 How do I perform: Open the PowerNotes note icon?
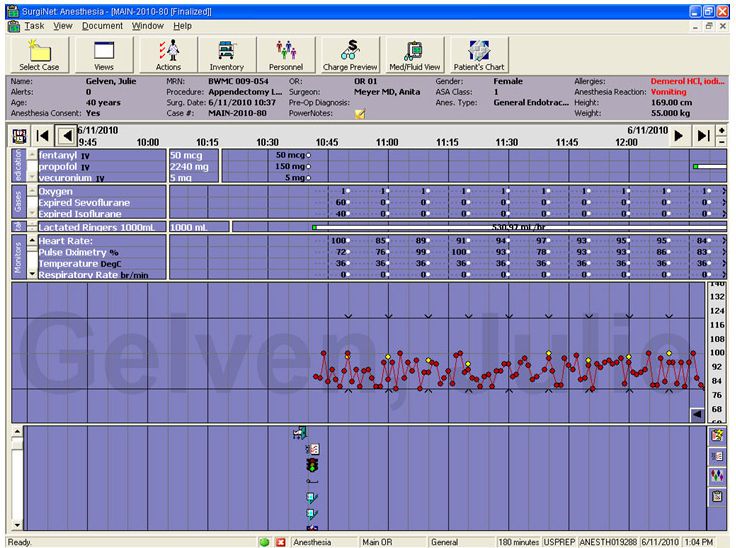tap(360, 114)
